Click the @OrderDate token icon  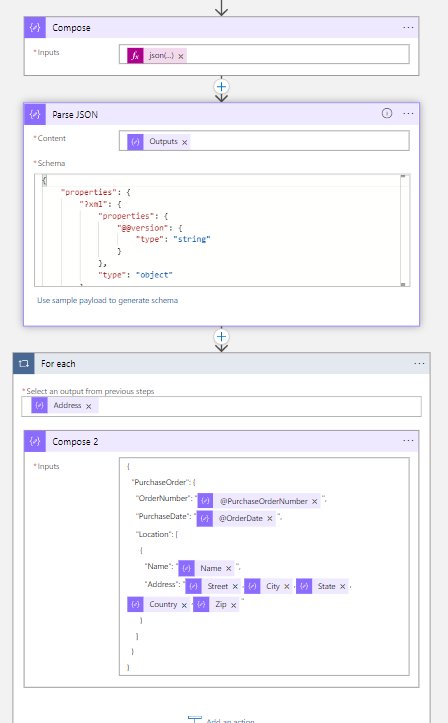pyautogui.click(x=205, y=519)
